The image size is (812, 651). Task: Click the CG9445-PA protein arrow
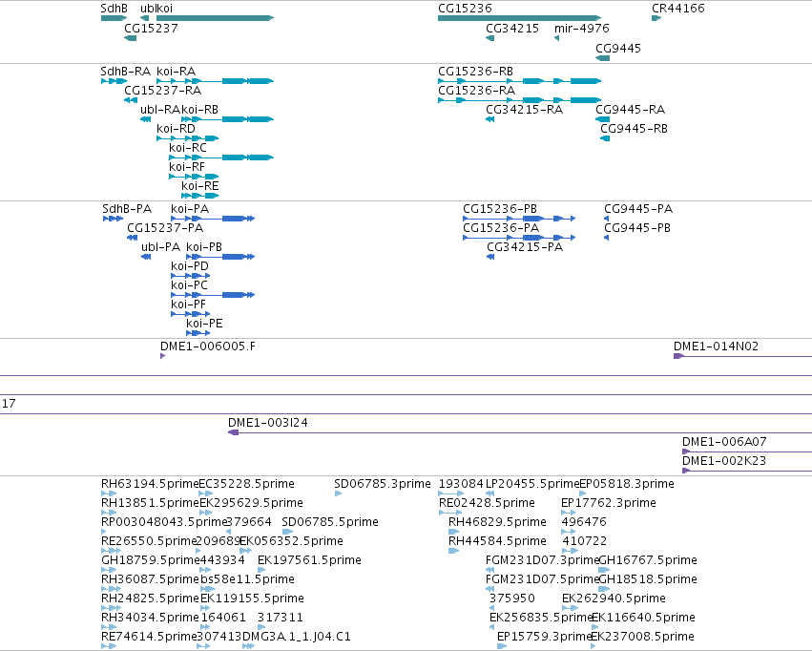pos(607,219)
